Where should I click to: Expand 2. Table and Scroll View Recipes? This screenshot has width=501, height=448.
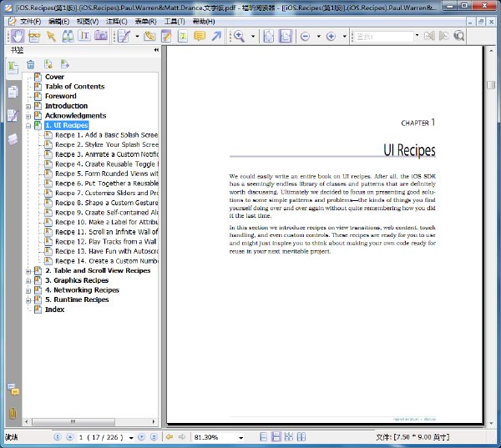point(28,271)
